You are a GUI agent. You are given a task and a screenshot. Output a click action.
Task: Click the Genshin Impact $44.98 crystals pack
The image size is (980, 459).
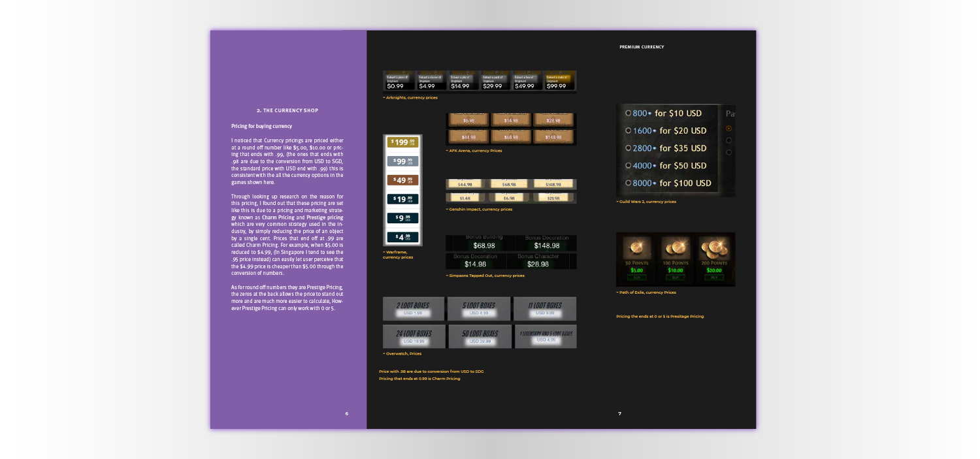coord(465,184)
